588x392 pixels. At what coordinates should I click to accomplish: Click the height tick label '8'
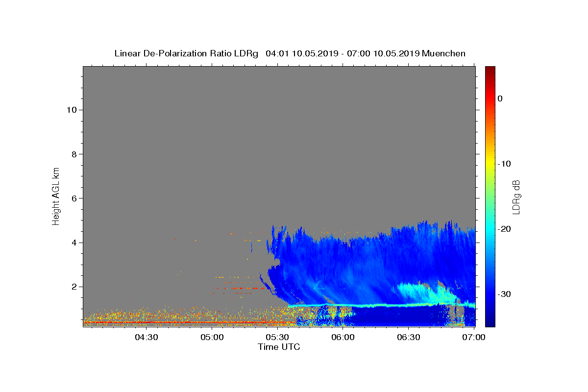[x=73, y=154]
